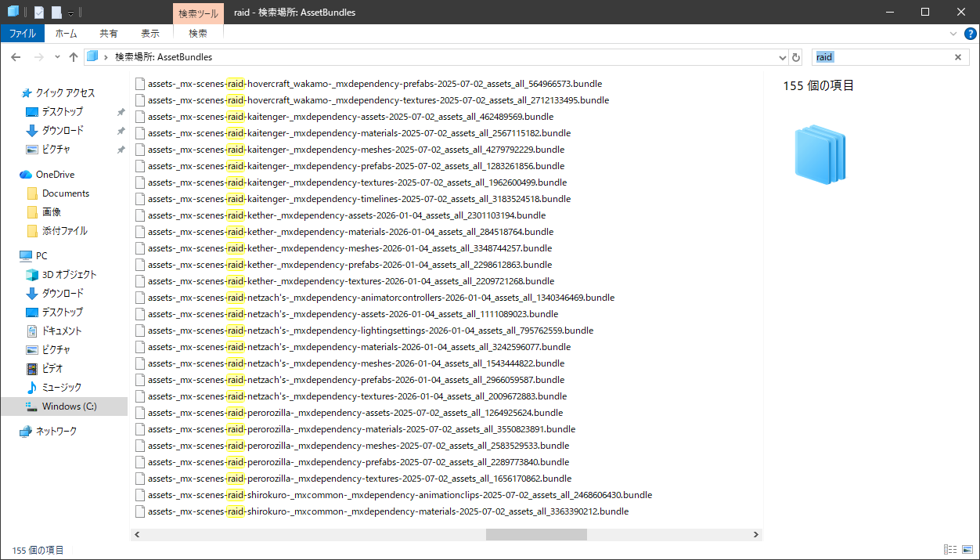Image resolution: width=980 pixels, height=560 pixels.
Task: Switch to large icons view in status bar
Action: [x=966, y=550]
